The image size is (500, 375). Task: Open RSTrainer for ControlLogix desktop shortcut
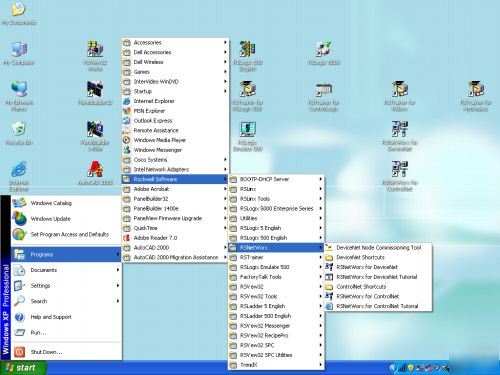(x=324, y=96)
